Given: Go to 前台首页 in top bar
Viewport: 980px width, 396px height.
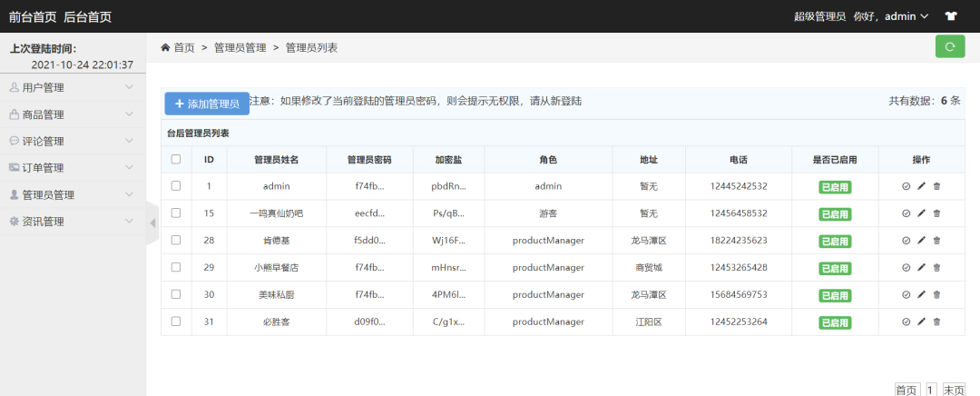Looking at the screenshot, I should [33, 17].
